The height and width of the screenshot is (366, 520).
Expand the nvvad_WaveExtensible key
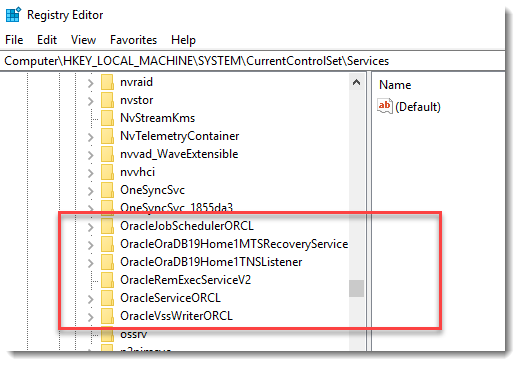(91, 155)
